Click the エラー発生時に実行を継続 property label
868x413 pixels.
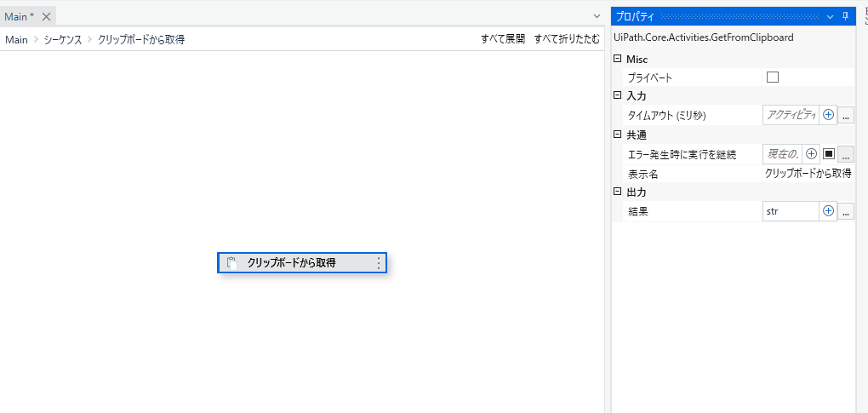coord(682,154)
